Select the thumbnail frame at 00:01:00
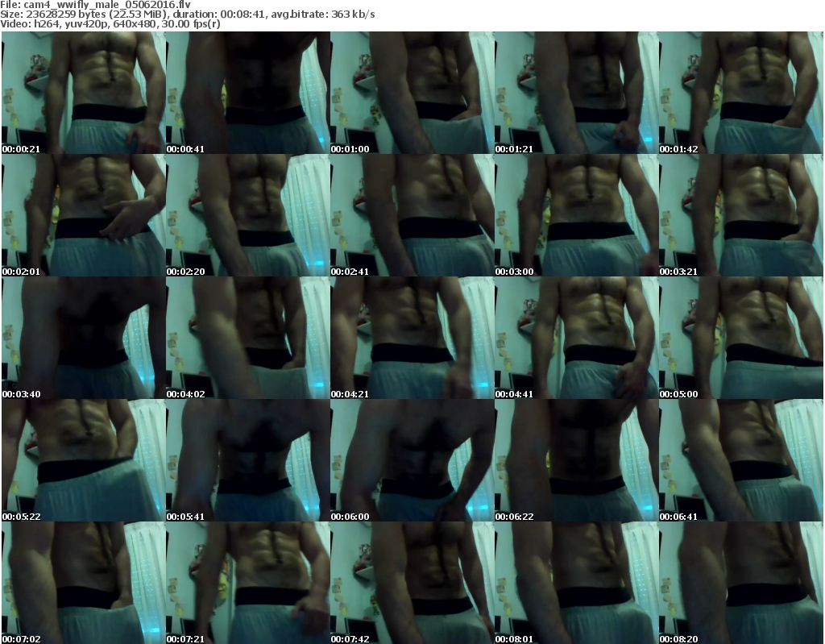825x644 pixels. click(x=412, y=93)
